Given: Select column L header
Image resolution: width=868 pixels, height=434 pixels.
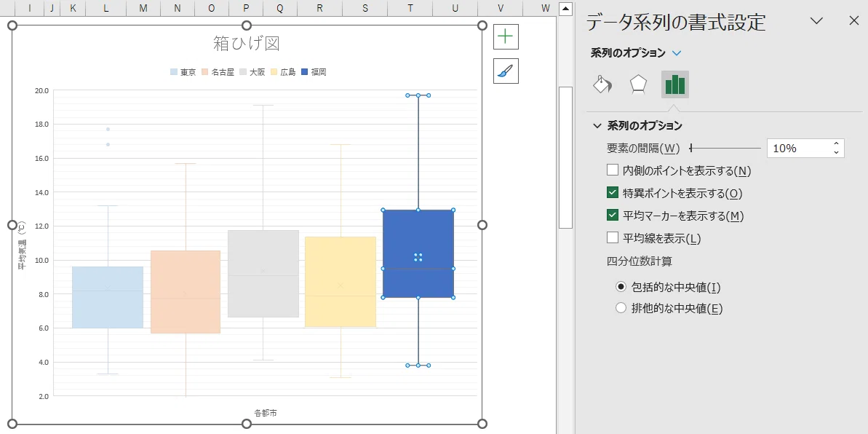Looking at the screenshot, I should 105,8.
